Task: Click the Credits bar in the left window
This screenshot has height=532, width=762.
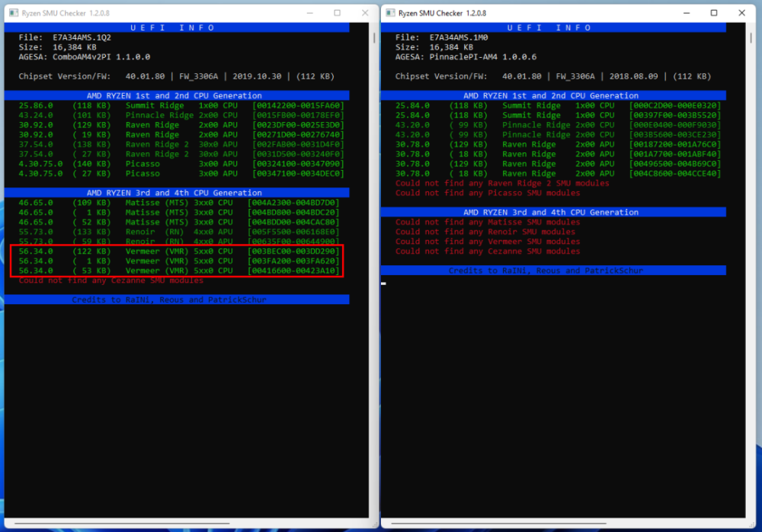Action: [x=177, y=300]
